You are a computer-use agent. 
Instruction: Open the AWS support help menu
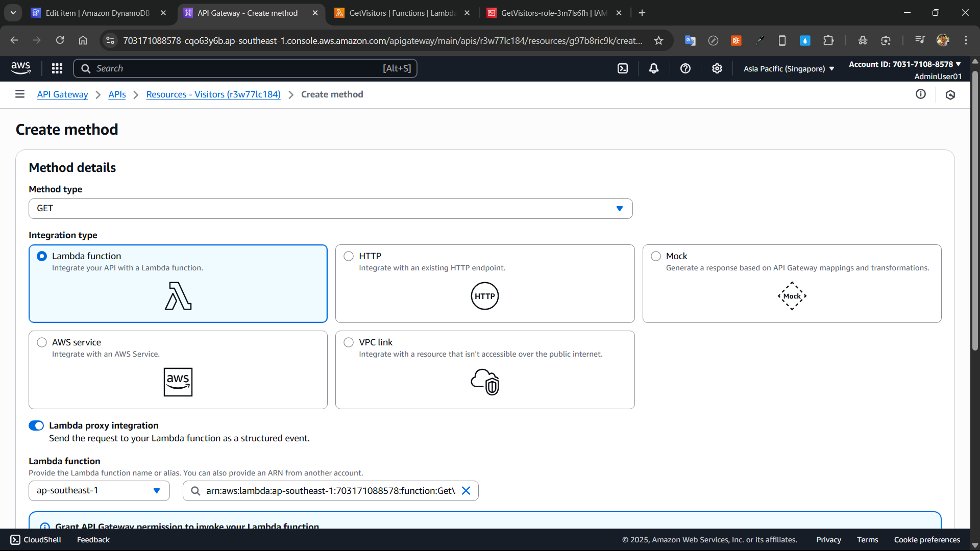685,68
